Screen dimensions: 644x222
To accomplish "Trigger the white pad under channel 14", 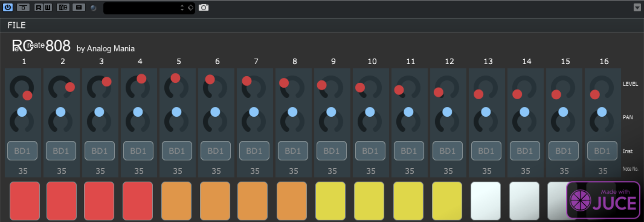I will [x=524, y=201].
